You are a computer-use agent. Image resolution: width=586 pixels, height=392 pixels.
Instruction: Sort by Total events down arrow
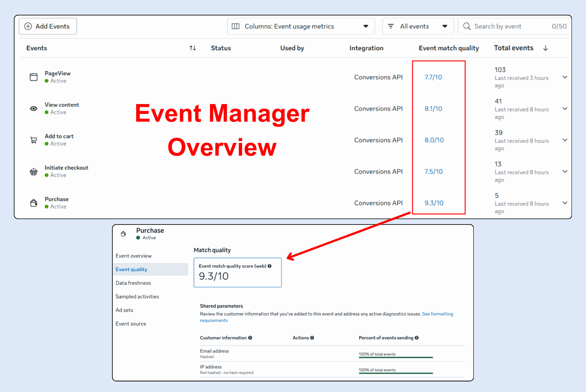545,48
